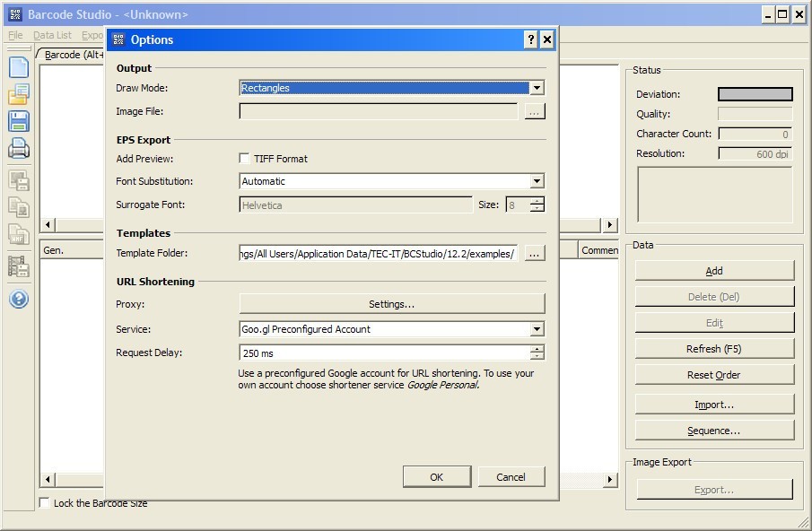Enable TIFF Format for EPS preview

pos(243,157)
